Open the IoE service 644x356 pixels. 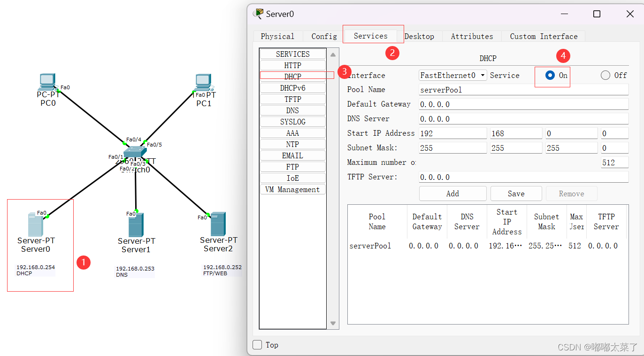(293, 178)
